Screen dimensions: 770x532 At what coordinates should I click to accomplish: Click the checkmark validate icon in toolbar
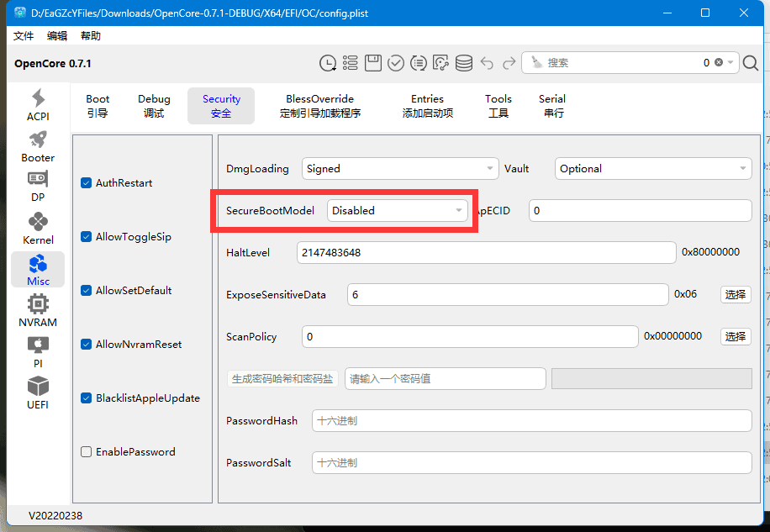[396, 63]
